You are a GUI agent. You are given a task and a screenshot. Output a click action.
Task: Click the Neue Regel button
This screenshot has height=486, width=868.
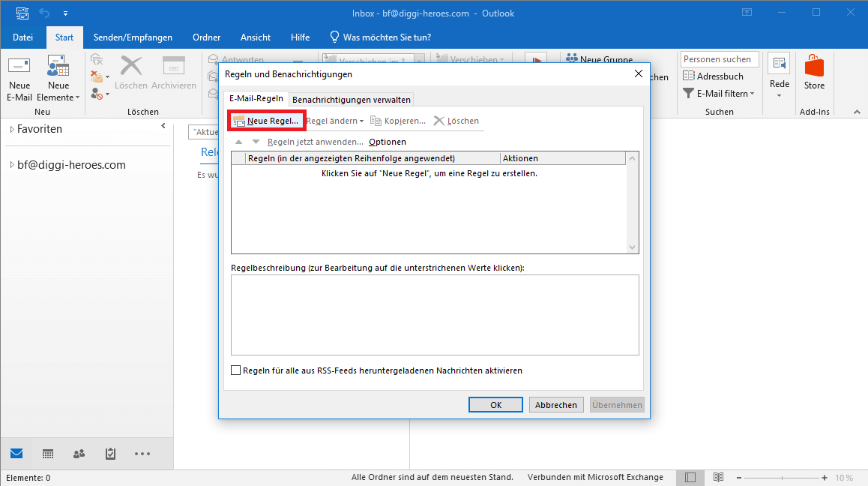(266, 120)
